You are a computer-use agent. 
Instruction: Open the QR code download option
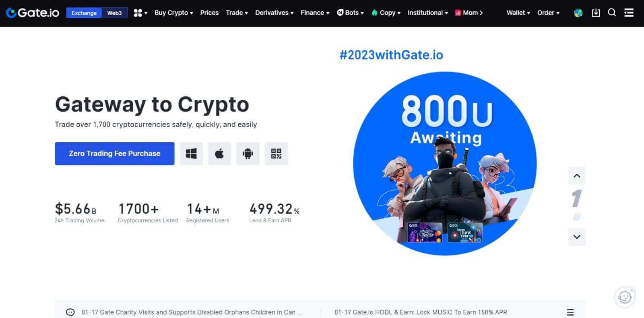point(276,154)
